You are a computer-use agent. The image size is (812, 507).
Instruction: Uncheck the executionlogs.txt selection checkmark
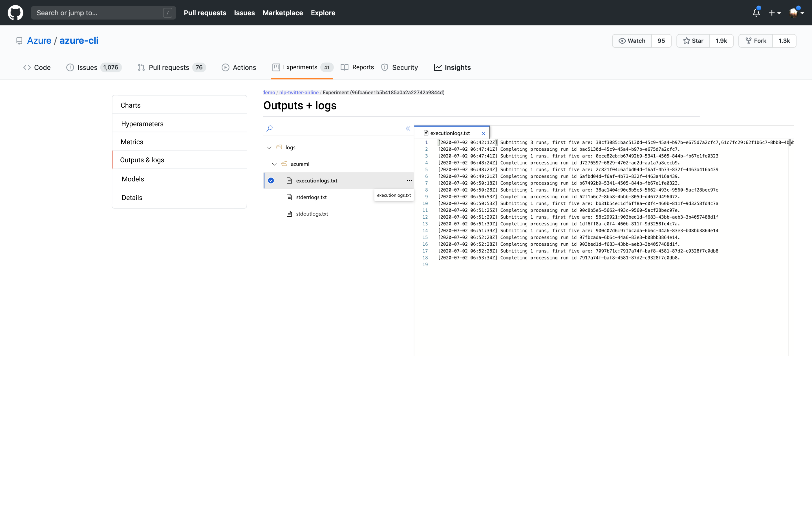coord(271,180)
